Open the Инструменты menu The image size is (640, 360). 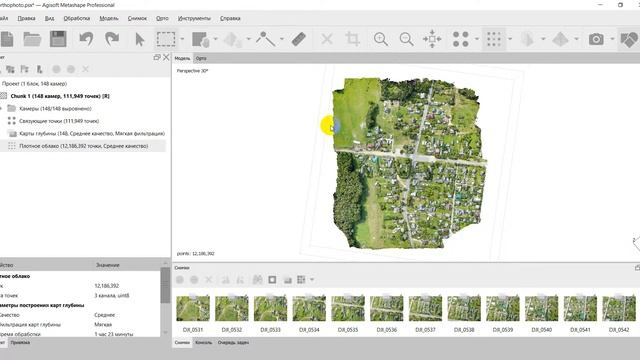(x=194, y=18)
